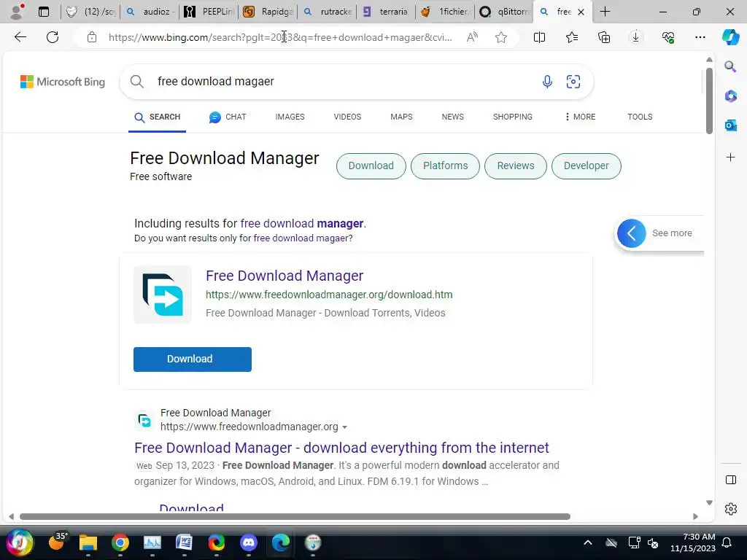This screenshot has width=747, height=560.
Task: Open the tab actions menu icon
Action: (x=44, y=12)
